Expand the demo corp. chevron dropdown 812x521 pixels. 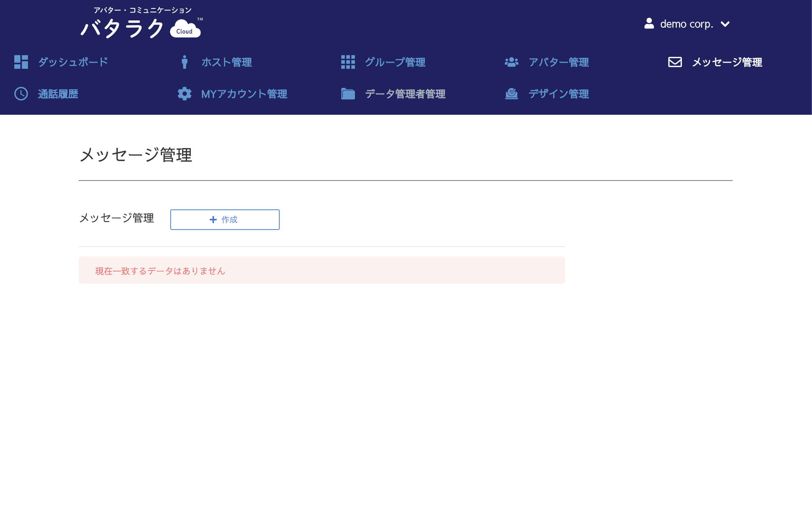[x=725, y=24]
